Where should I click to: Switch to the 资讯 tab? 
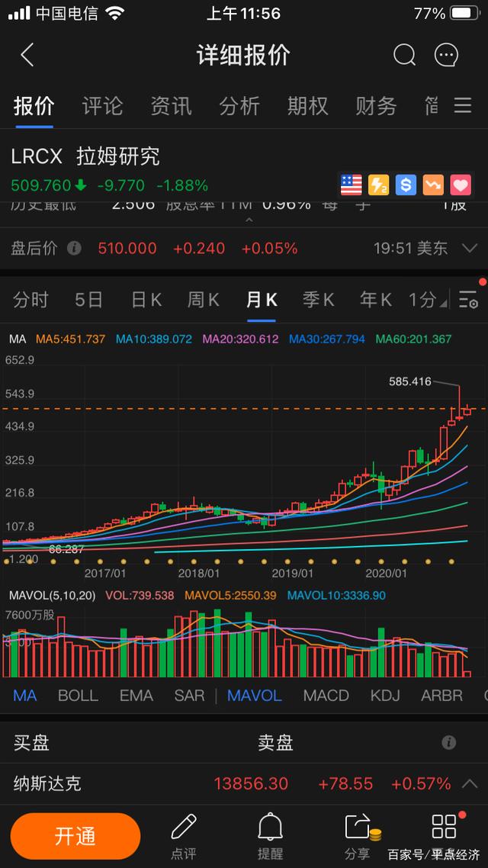[171, 105]
